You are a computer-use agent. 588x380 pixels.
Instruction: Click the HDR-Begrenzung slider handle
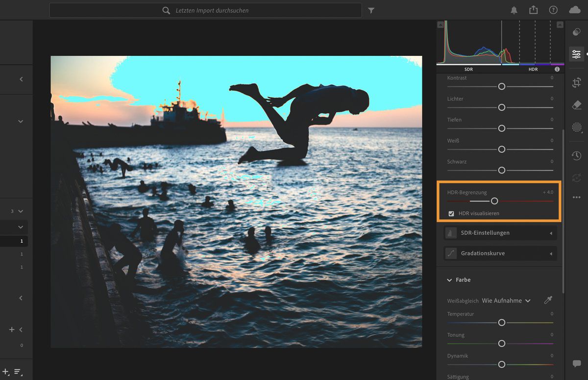[x=494, y=201]
